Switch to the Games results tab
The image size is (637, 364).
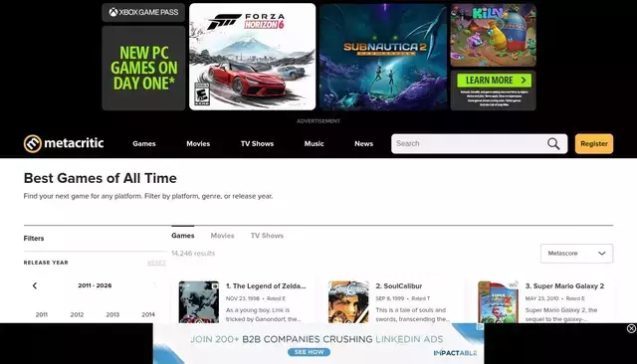pyautogui.click(x=183, y=236)
